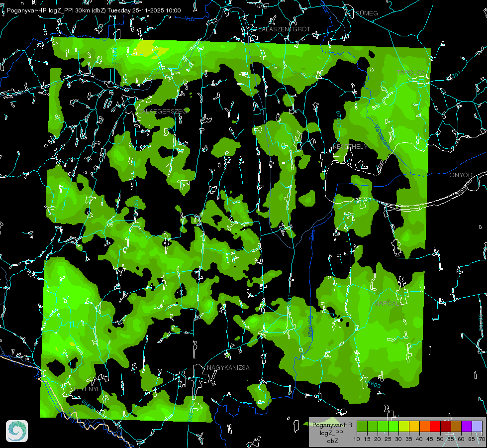Click the road number 06835 label
Screen dimensions: 487x448
point(89,406)
